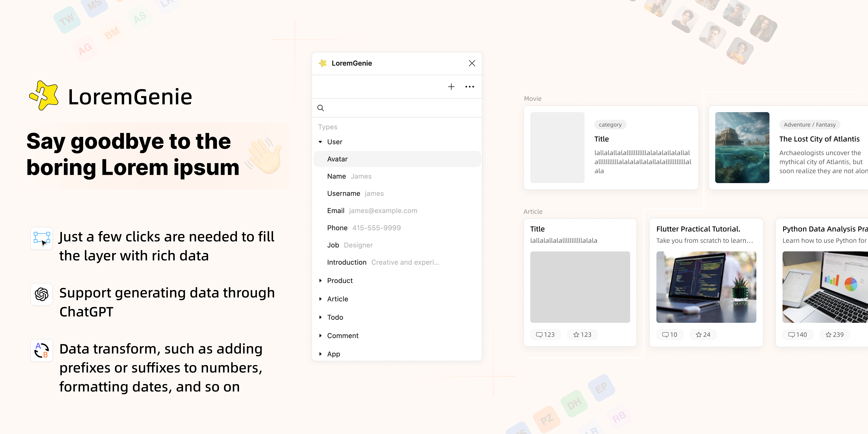Click the 239 stars chip
The height and width of the screenshot is (434, 868).
(835, 335)
